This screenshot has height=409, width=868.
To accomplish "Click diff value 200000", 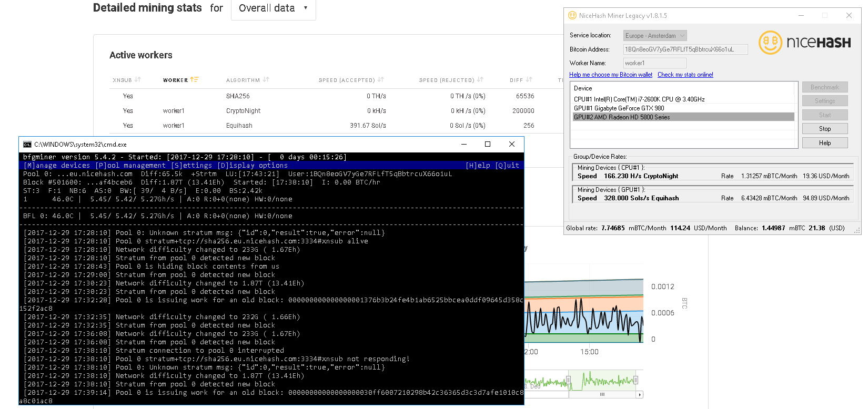I will [523, 111].
